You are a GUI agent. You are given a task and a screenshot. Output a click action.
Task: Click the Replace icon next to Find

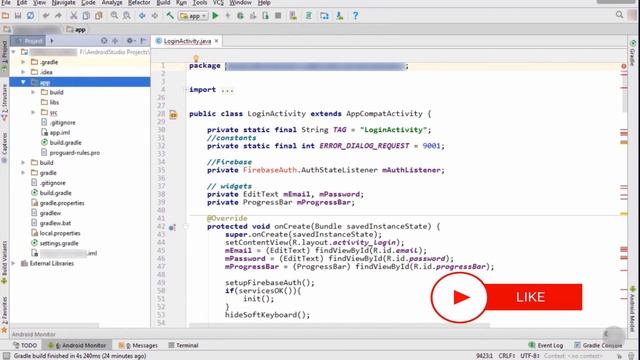click(127, 16)
